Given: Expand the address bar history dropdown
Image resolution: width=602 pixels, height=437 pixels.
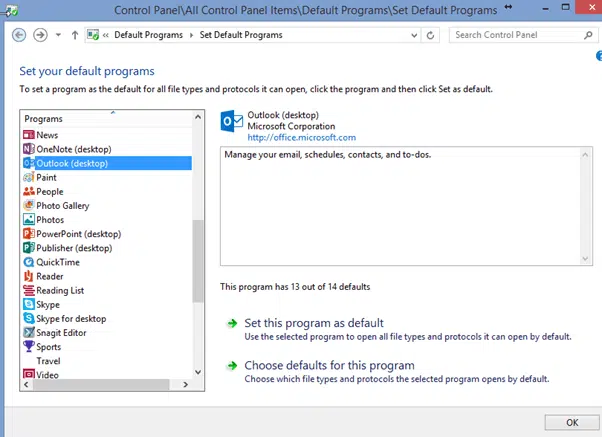Looking at the screenshot, I should (x=414, y=35).
